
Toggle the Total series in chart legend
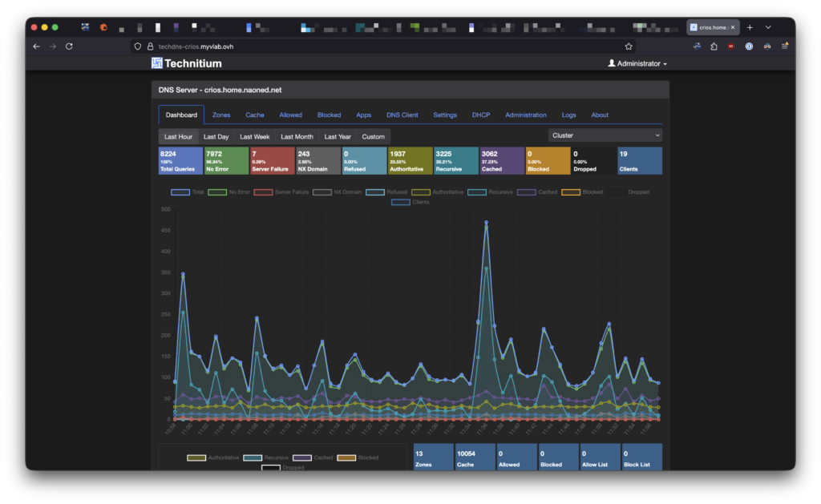(x=190, y=192)
